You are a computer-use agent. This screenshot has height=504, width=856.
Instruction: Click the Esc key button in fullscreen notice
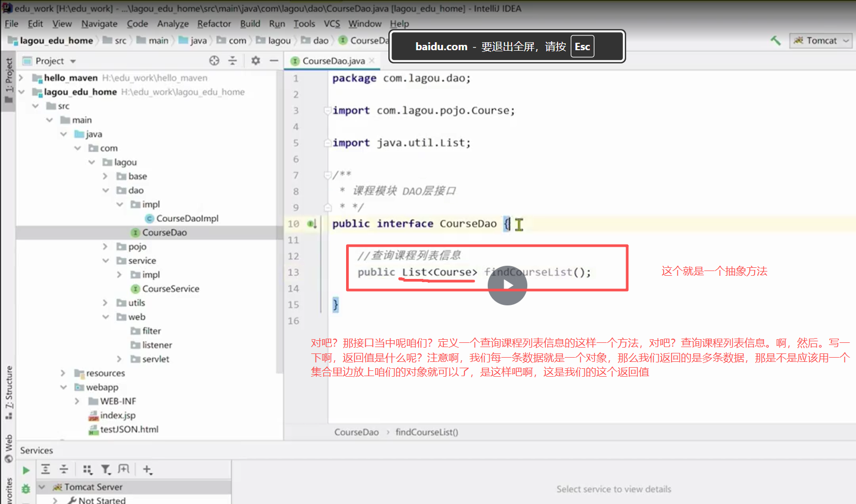click(x=582, y=46)
